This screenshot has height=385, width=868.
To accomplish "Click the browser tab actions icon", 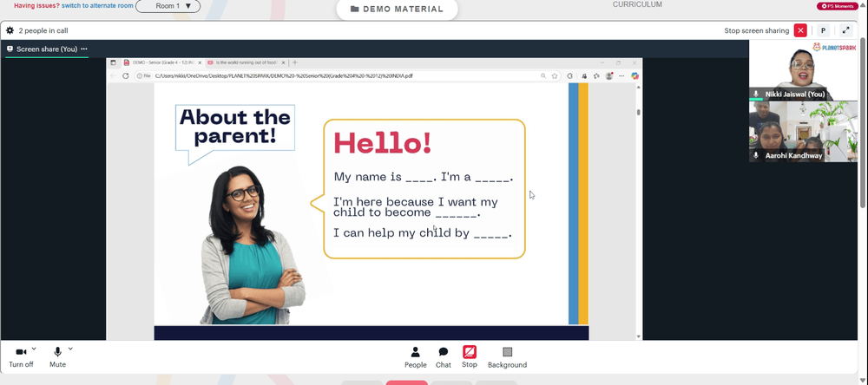I will 113,62.
